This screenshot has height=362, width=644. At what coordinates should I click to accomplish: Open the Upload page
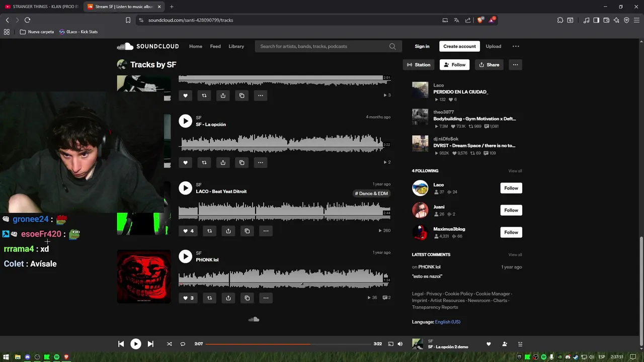pos(493,46)
